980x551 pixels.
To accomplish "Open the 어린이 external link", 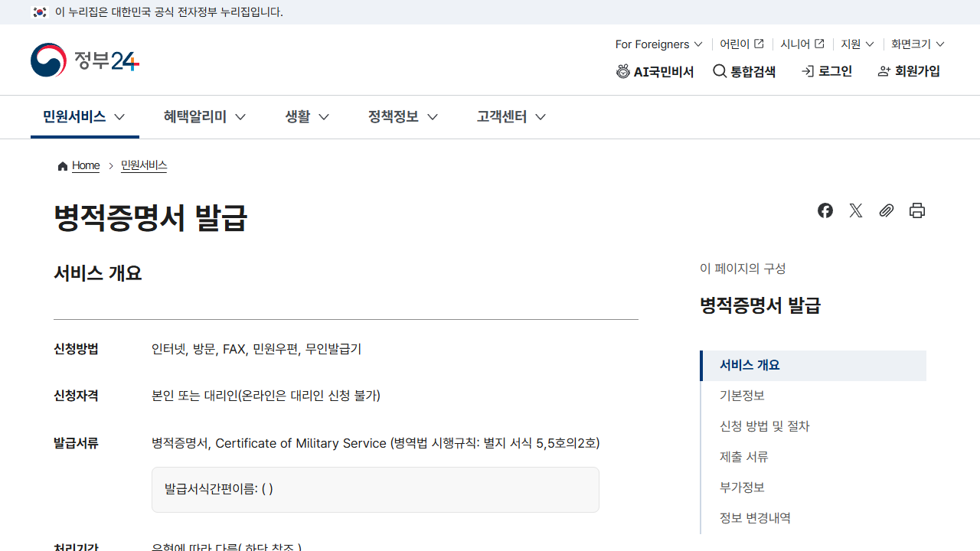I will [742, 44].
